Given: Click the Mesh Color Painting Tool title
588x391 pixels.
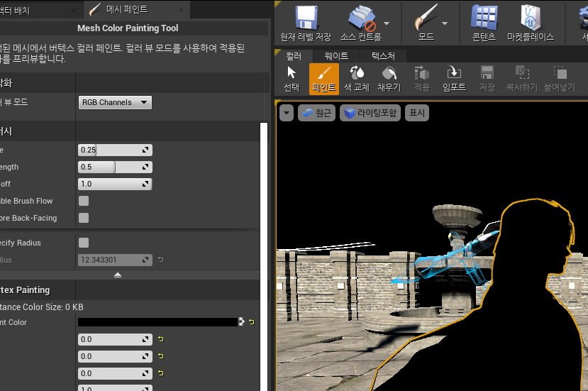Looking at the screenshot, I should pos(128,28).
